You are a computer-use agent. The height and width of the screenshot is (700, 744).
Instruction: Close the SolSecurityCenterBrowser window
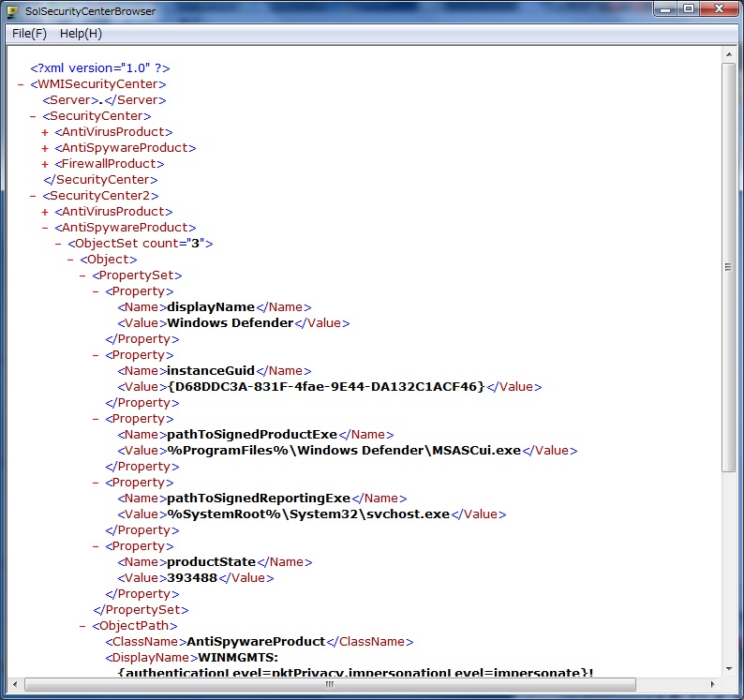point(719,9)
